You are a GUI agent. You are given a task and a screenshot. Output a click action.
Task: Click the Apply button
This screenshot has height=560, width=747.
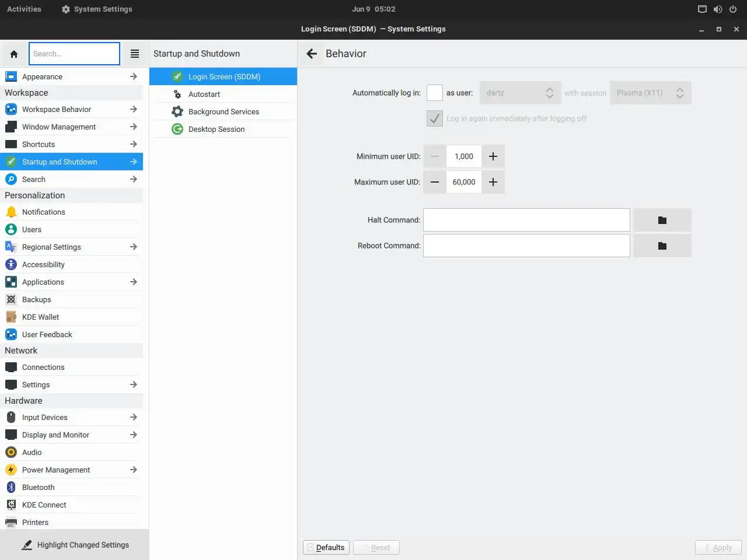(718, 547)
